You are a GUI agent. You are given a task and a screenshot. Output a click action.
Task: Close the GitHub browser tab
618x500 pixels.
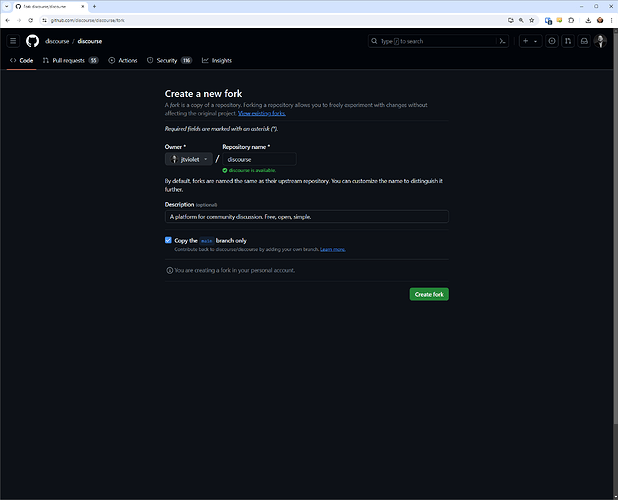[x=83, y=6]
